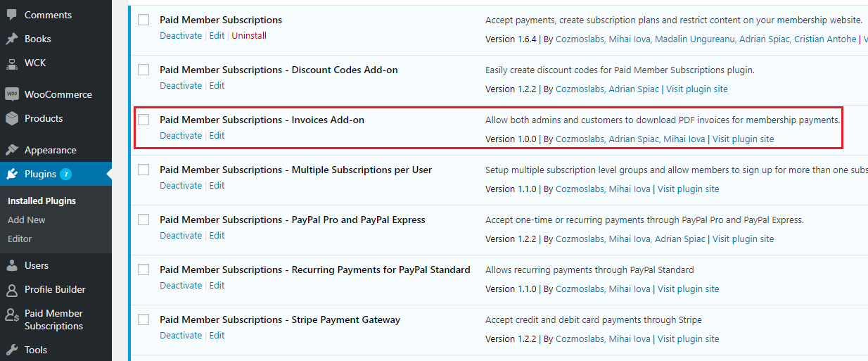Click the Profile Builder icon
This screenshot has height=361, width=868.
(x=12, y=289)
